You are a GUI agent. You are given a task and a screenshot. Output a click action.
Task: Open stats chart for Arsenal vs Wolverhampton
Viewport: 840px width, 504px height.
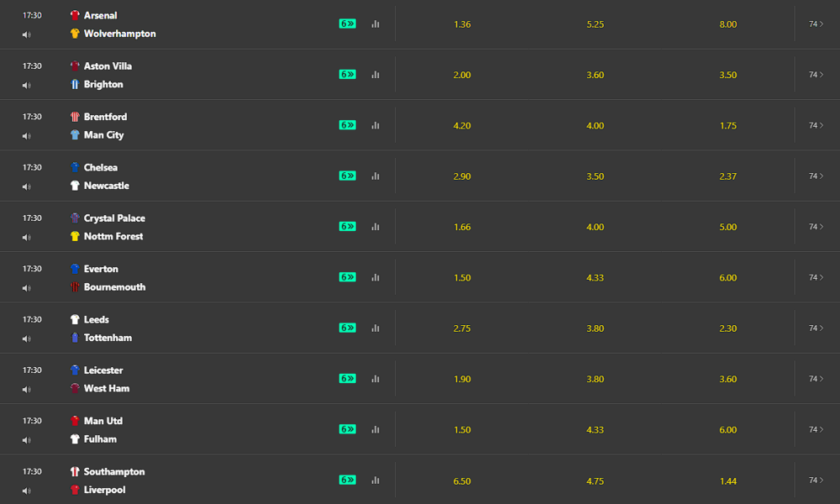[375, 24]
